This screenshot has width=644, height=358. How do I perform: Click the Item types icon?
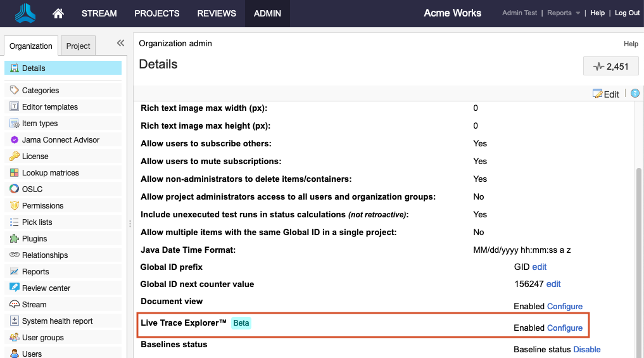coord(15,123)
